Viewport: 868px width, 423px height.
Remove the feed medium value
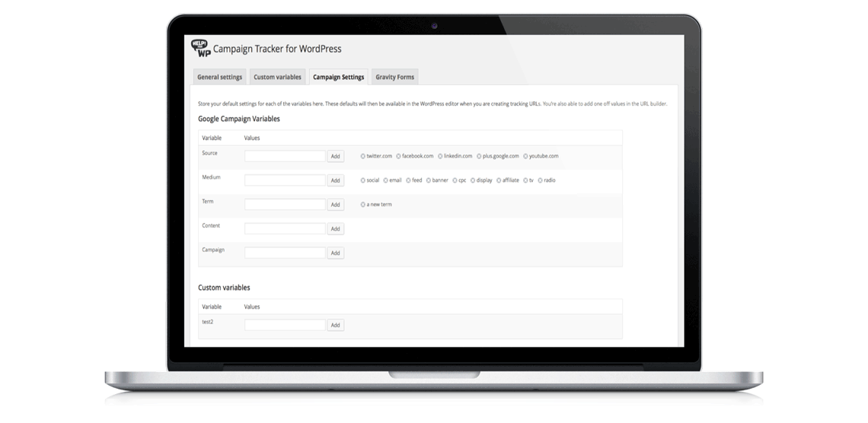click(x=409, y=180)
